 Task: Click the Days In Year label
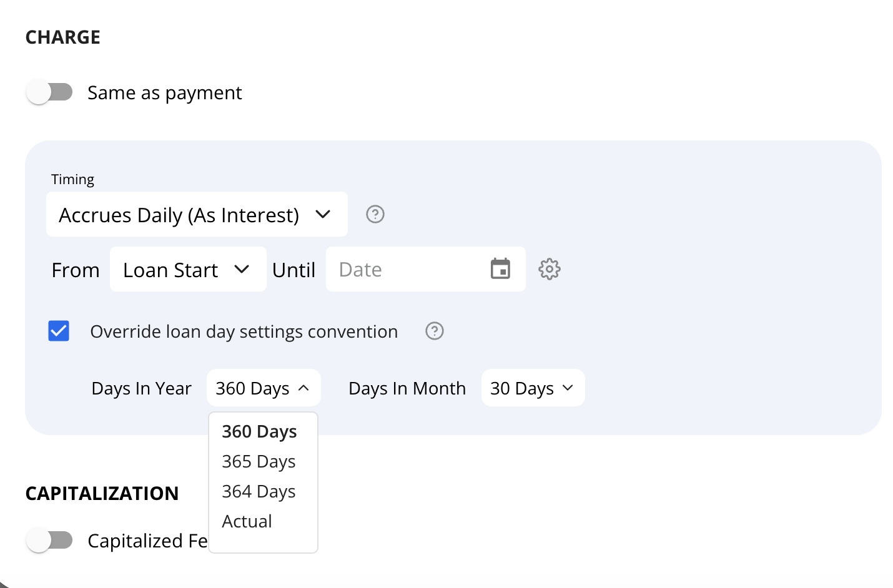(x=141, y=388)
